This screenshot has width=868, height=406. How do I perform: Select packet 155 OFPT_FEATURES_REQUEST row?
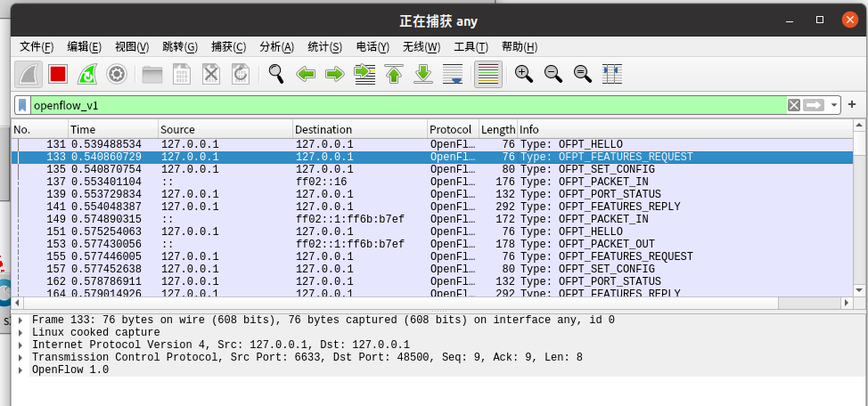[432, 256]
